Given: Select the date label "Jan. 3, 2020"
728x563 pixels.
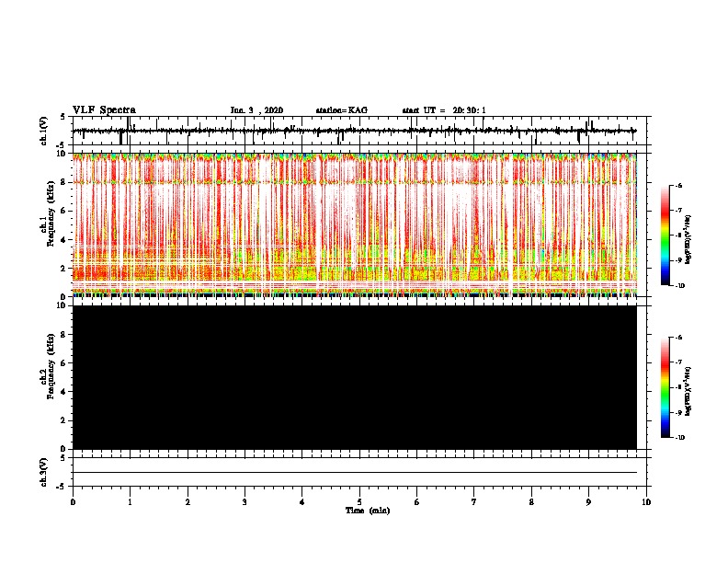Looking at the screenshot, I should 256,110.
